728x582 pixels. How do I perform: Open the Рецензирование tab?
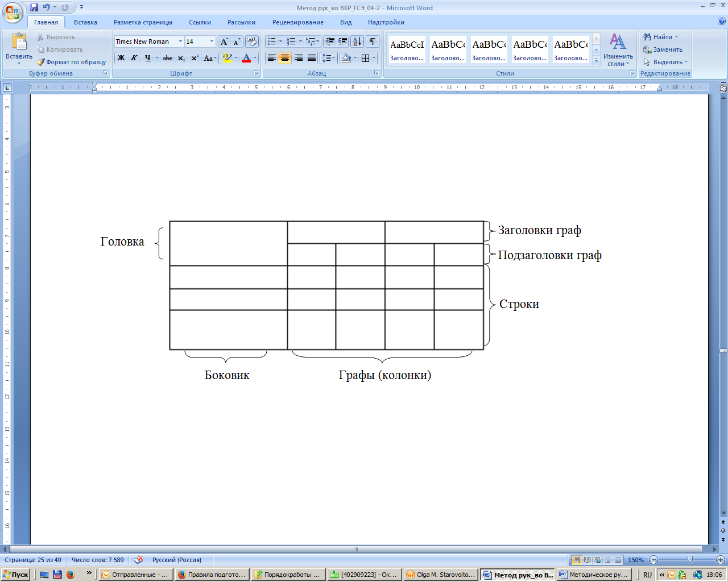(x=297, y=22)
